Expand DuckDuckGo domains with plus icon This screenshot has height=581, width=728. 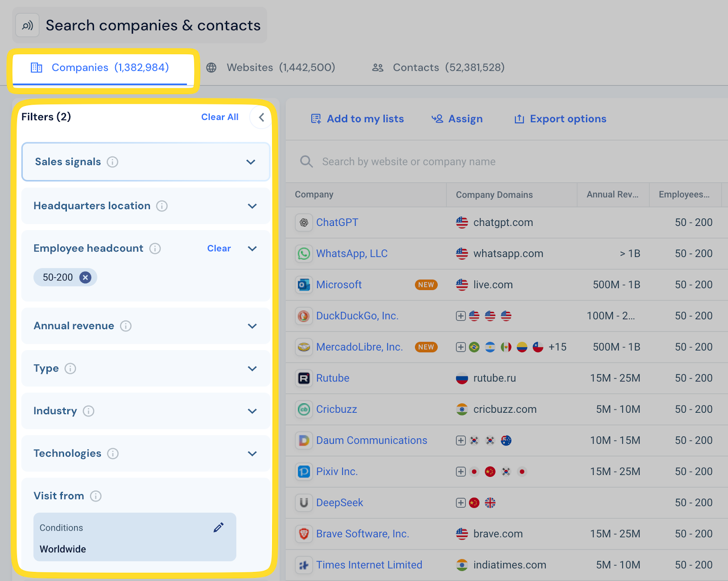click(x=461, y=316)
